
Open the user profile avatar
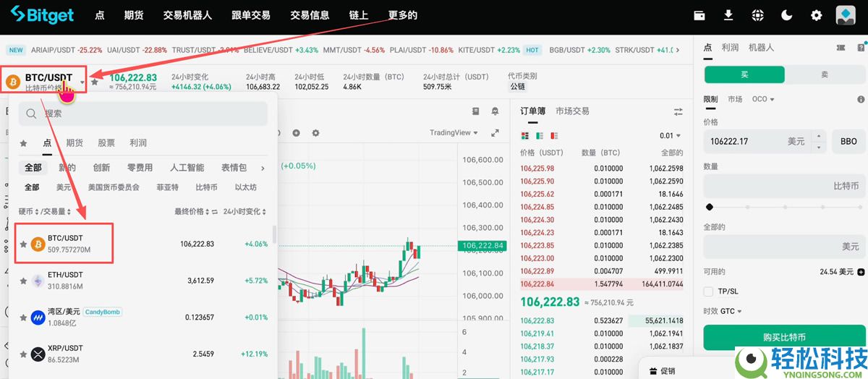(846, 15)
